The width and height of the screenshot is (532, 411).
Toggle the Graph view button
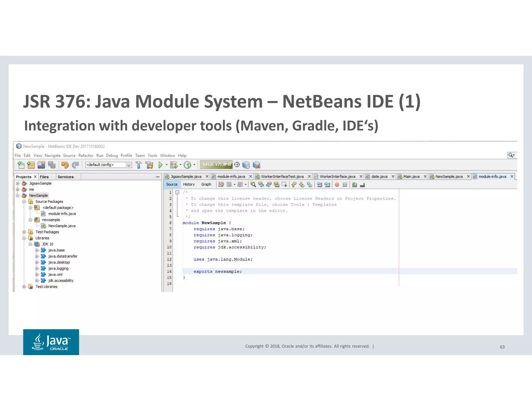tap(206, 184)
